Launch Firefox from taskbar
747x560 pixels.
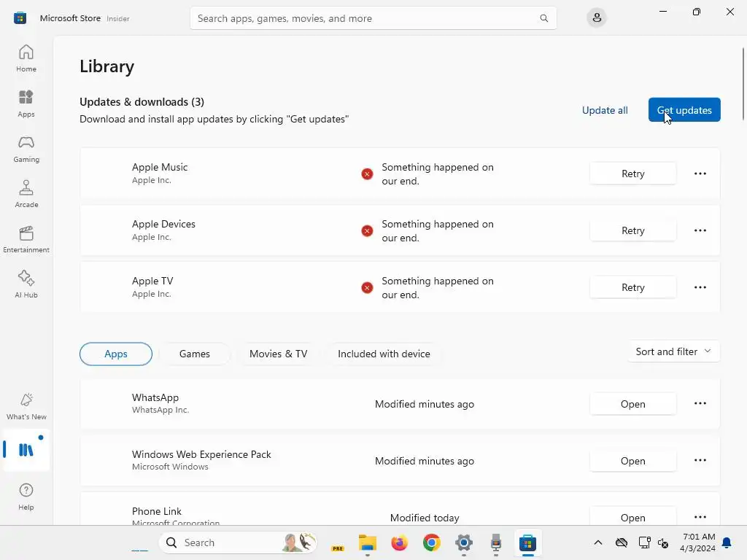pyautogui.click(x=399, y=542)
